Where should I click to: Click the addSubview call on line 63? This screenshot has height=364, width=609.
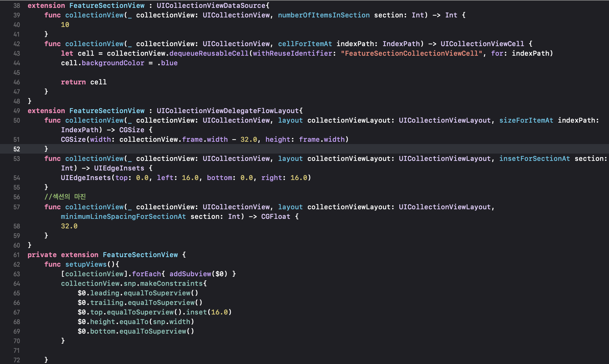click(x=190, y=274)
